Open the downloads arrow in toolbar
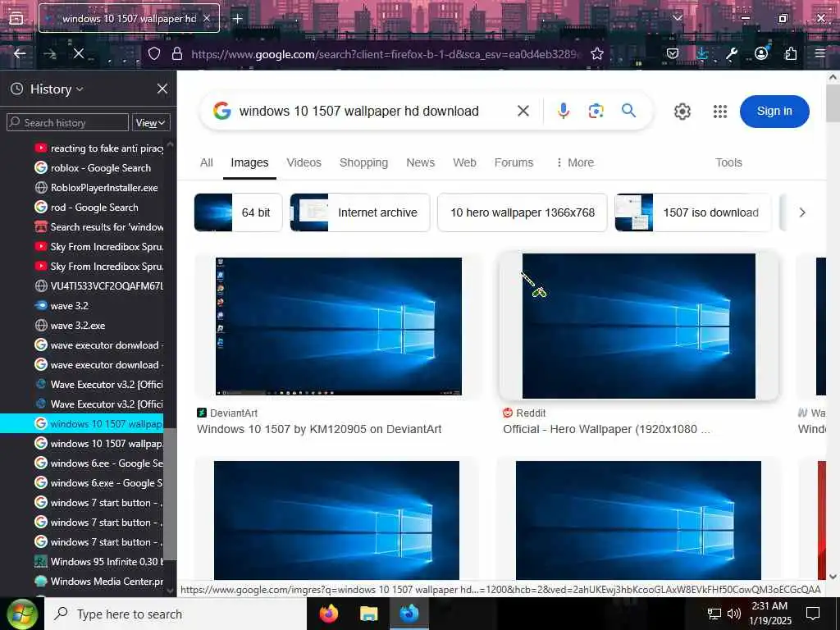 pos(702,53)
